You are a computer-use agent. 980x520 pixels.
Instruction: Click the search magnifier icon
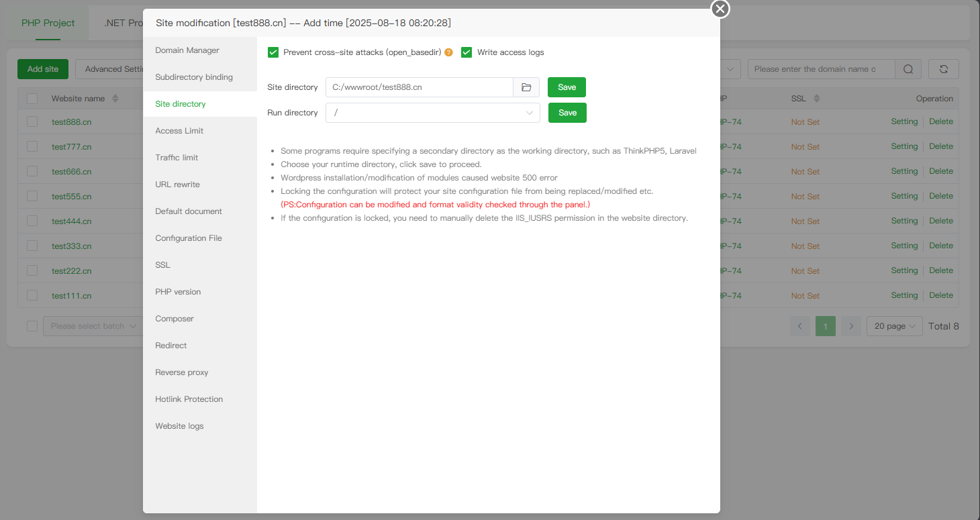(x=908, y=69)
